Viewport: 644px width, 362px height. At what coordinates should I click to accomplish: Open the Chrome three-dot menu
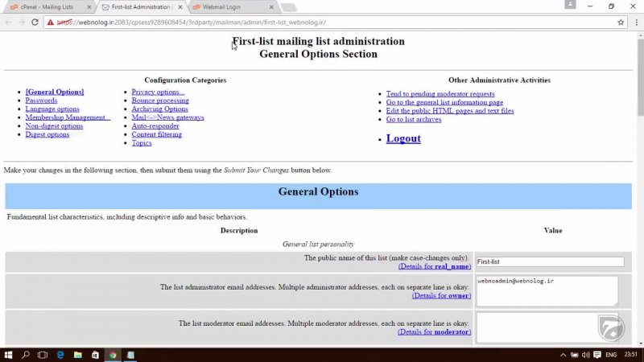(634, 22)
